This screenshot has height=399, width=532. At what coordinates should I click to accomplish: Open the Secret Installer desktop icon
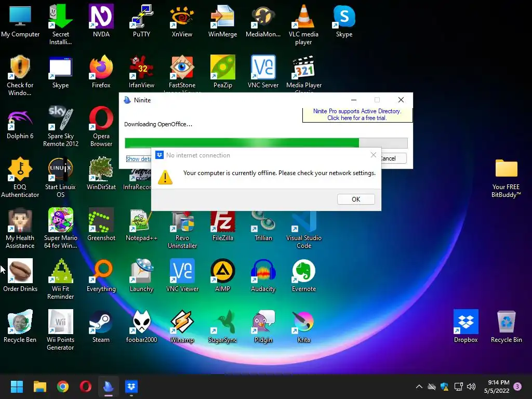coord(60,25)
